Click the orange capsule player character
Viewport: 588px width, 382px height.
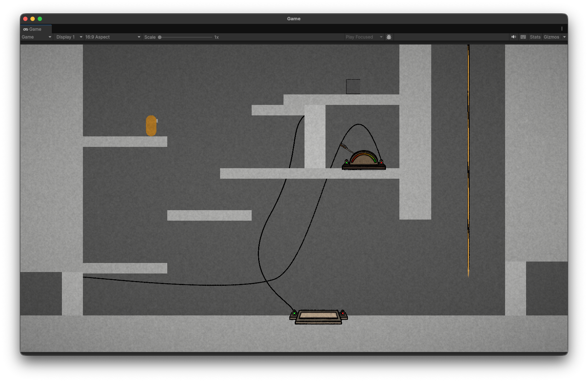(x=151, y=126)
